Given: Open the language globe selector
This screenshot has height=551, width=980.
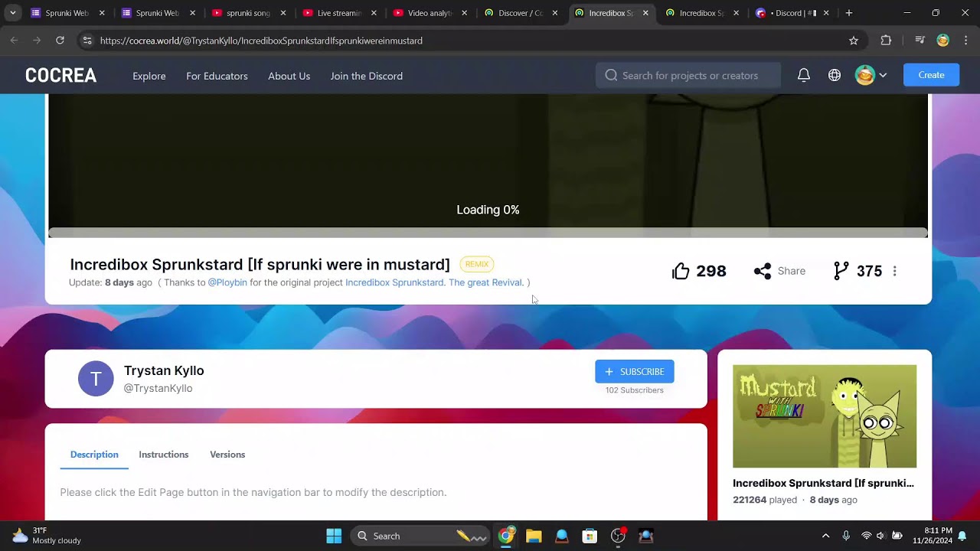Looking at the screenshot, I should point(835,75).
